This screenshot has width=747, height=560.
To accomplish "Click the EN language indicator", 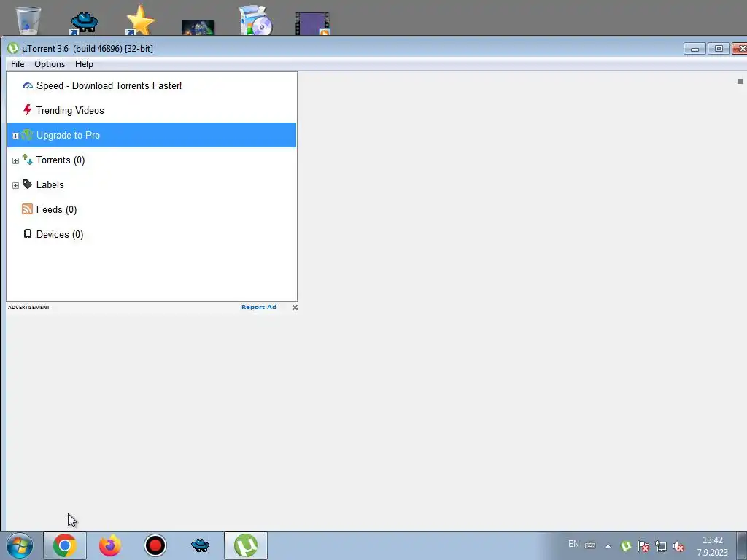I will click(x=573, y=544).
